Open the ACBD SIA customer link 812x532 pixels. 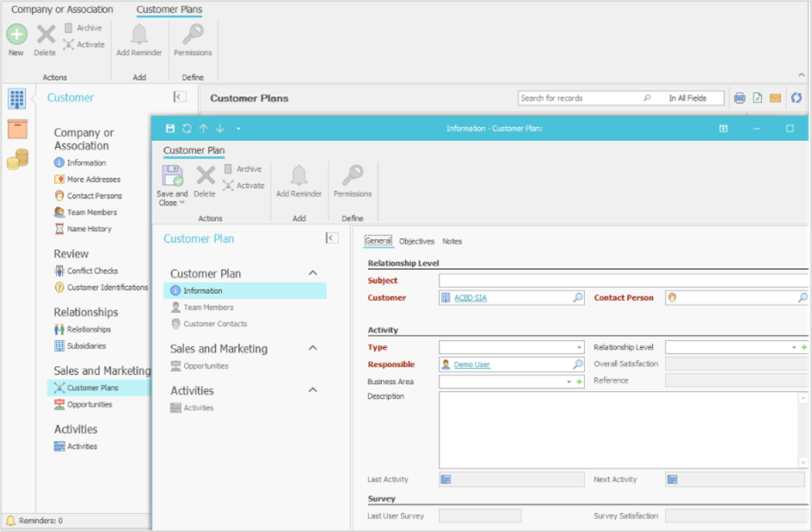[470, 298]
